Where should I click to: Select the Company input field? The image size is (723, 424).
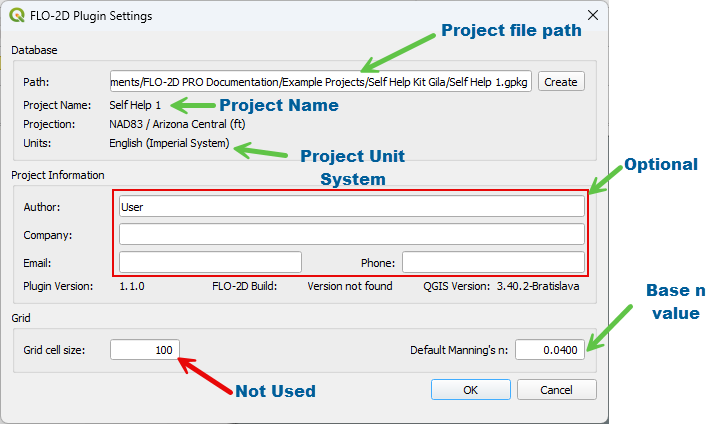click(351, 235)
